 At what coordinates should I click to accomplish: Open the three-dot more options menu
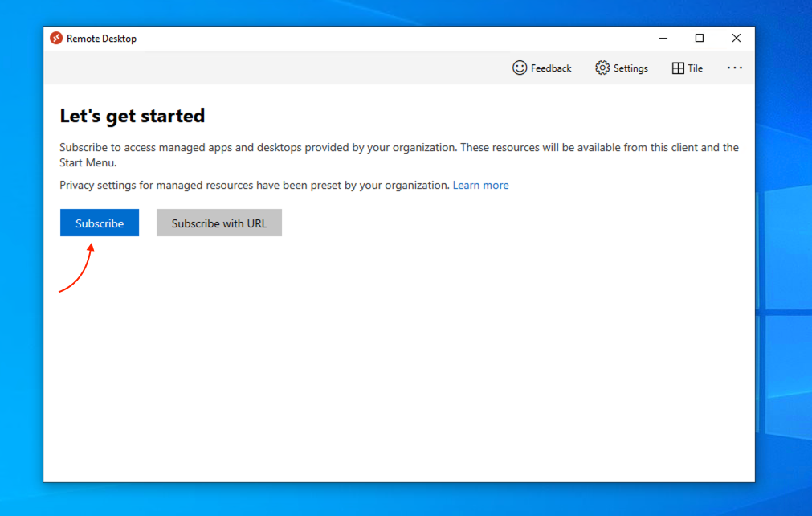point(734,68)
